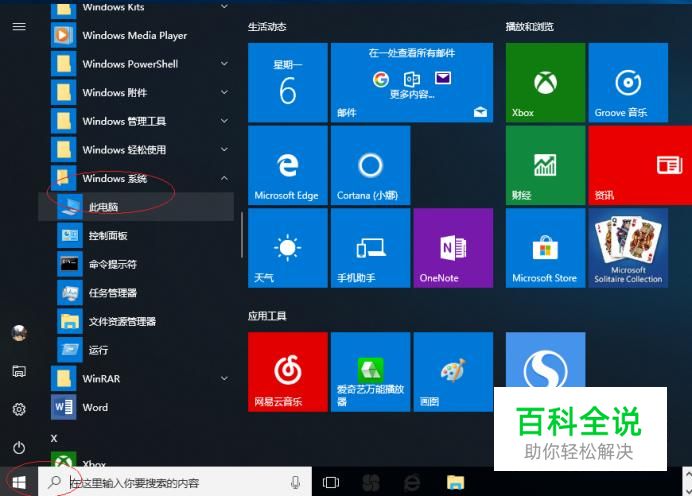Open the 爱奇艺万能播放器 tile
The image size is (692, 496).
pyautogui.click(x=370, y=372)
